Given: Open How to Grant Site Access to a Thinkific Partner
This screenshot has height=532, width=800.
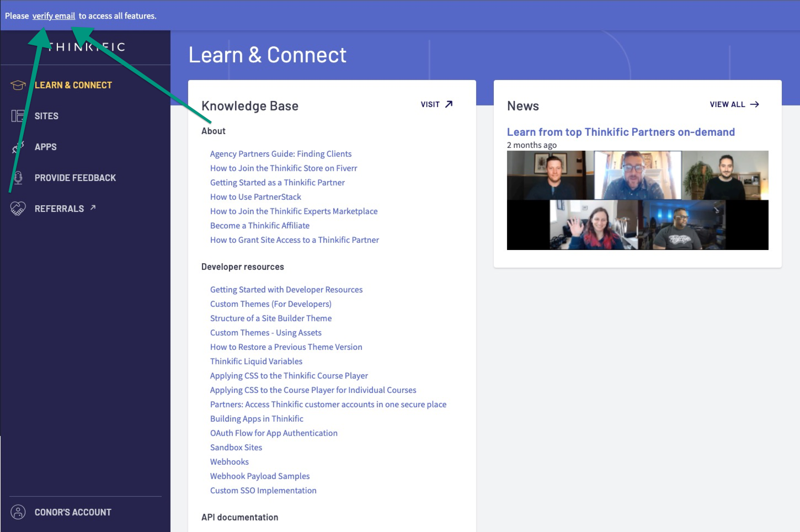Looking at the screenshot, I should 295,240.
